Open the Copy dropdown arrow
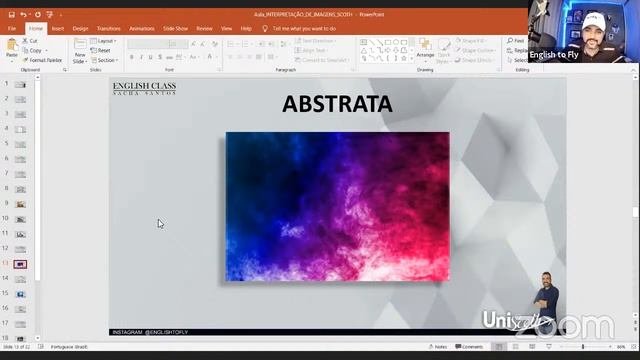The width and height of the screenshot is (640, 360). tap(47, 51)
